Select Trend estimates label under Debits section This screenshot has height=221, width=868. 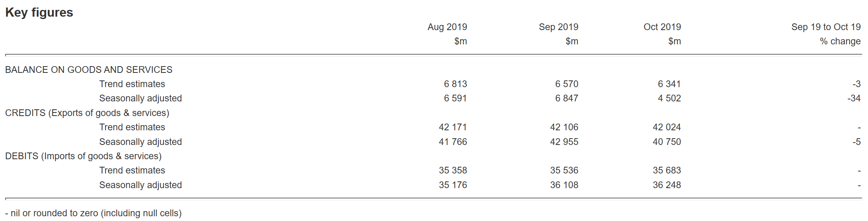coord(132,170)
